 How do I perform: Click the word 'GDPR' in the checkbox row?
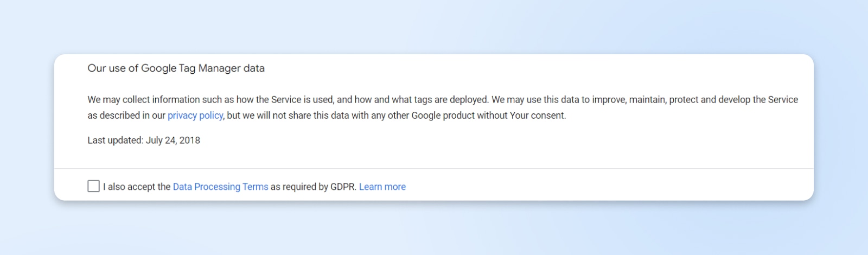click(342, 187)
